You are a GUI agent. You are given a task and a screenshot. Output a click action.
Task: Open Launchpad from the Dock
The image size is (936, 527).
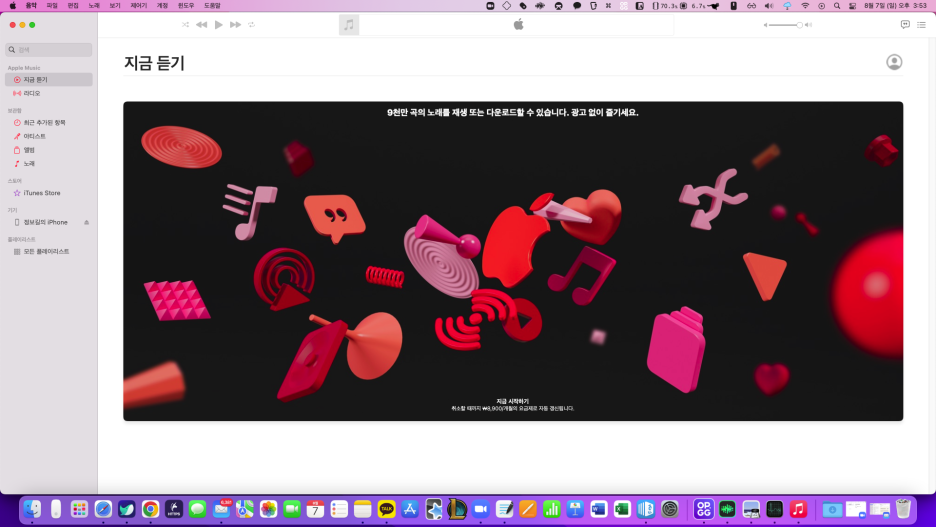[79, 509]
